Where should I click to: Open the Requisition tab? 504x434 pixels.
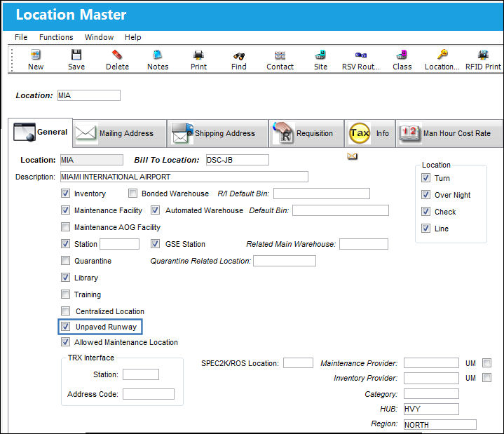pos(306,133)
